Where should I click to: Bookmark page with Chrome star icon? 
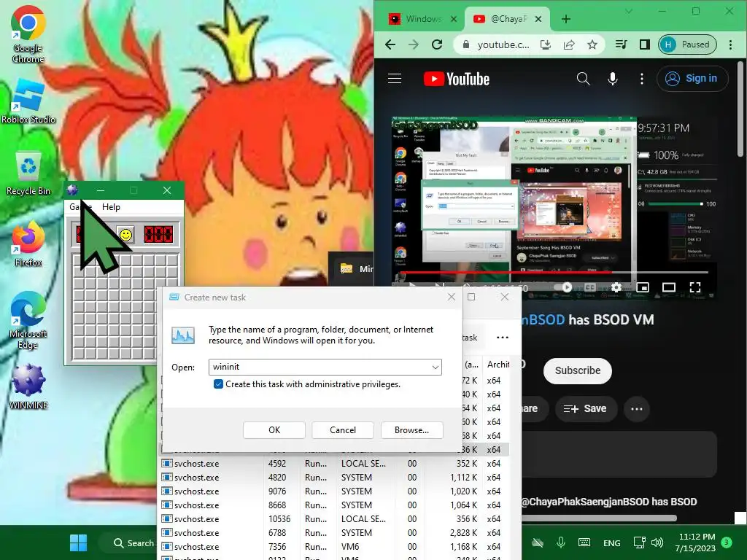tap(592, 44)
